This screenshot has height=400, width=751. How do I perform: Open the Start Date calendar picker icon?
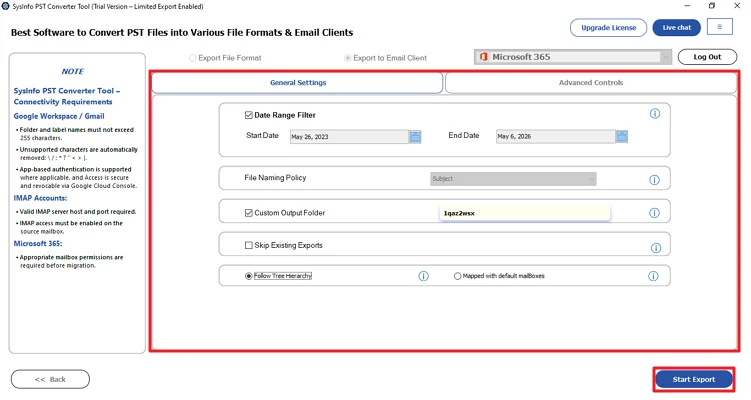click(x=415, y=137)
